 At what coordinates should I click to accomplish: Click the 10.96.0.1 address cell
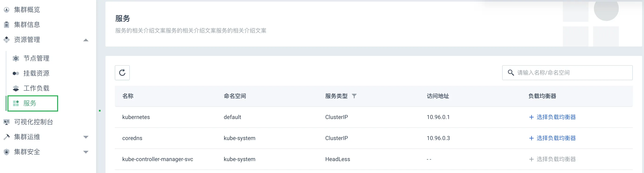pyautogui.click(x=438, y=117)
